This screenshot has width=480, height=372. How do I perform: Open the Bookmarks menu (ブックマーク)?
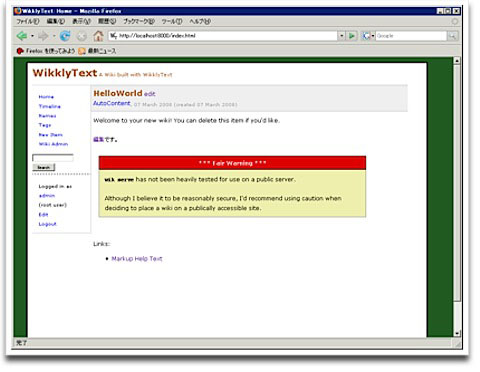139,21
